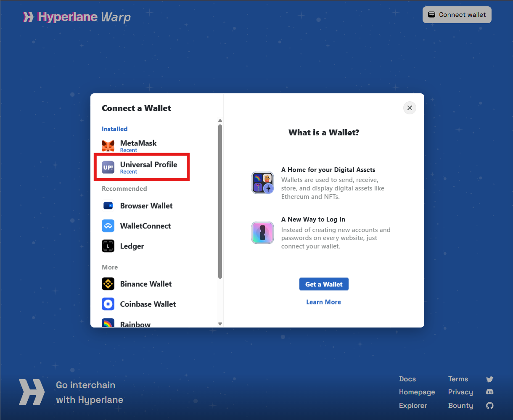The width and height of the screenshot is (513, 420).
Task: Click the wallet list scrollbar thumb
Action: [220, 201]
